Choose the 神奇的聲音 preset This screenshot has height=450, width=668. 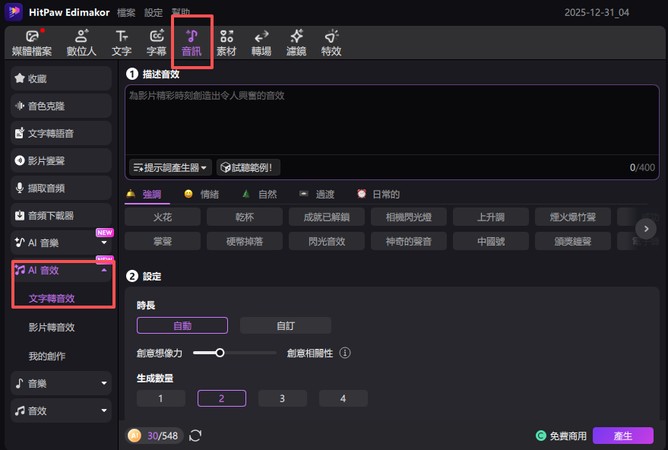(x=409, y=241)
